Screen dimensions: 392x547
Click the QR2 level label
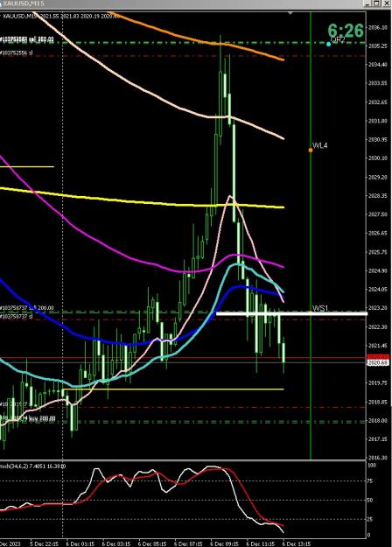[338, 39]
